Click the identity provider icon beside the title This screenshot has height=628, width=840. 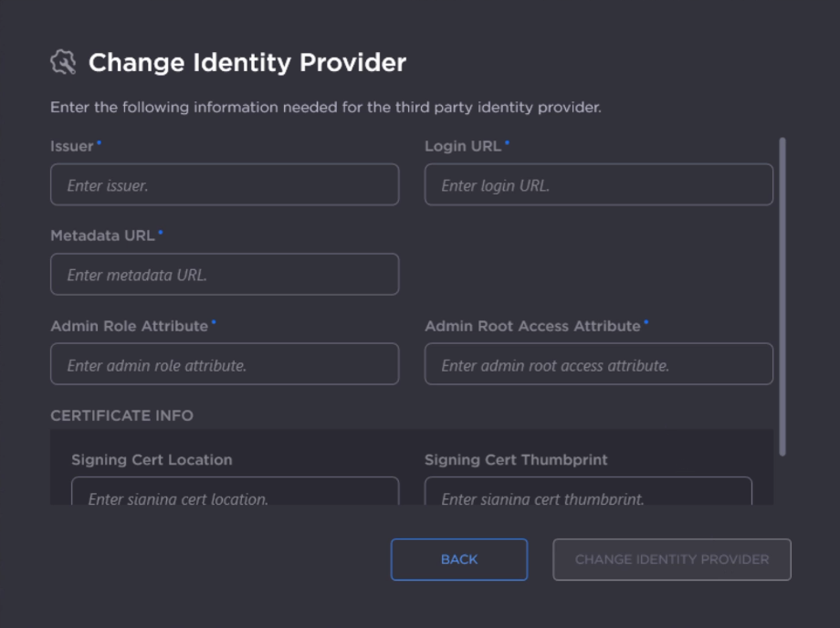pyautogui.click(x=63, y=63)
